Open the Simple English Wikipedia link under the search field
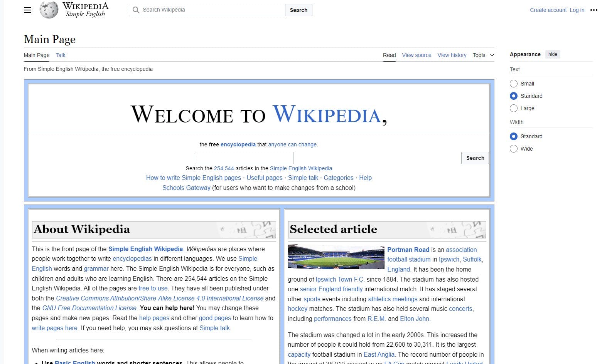Image resolution: width=607 pixels, height=364 pixels. point(301,168)
